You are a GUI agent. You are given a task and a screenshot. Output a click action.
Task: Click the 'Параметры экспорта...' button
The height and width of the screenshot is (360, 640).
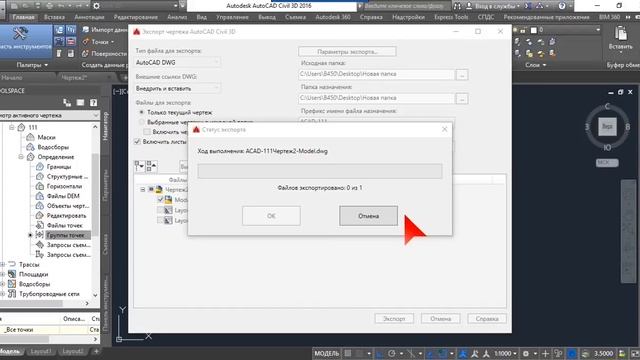[347, 52]
